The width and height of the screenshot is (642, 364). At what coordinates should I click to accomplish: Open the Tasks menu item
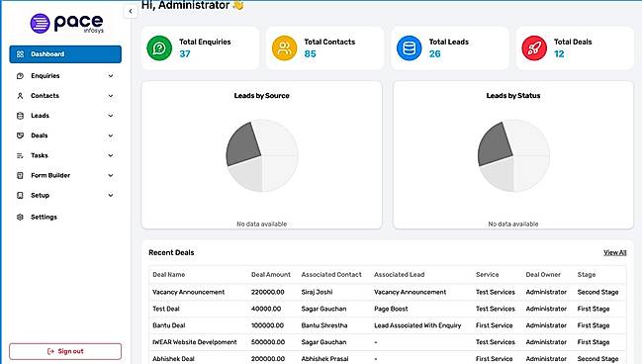point(65,155)
